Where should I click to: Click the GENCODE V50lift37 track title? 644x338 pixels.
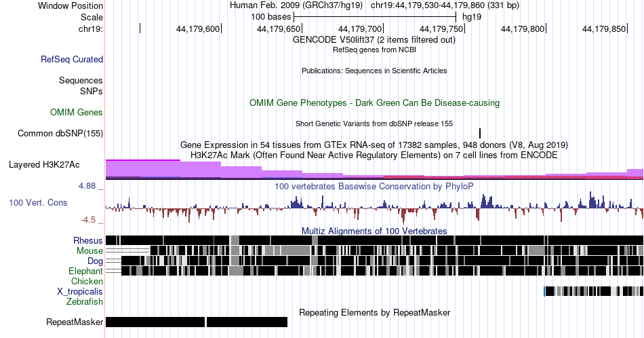click(374, 40)
